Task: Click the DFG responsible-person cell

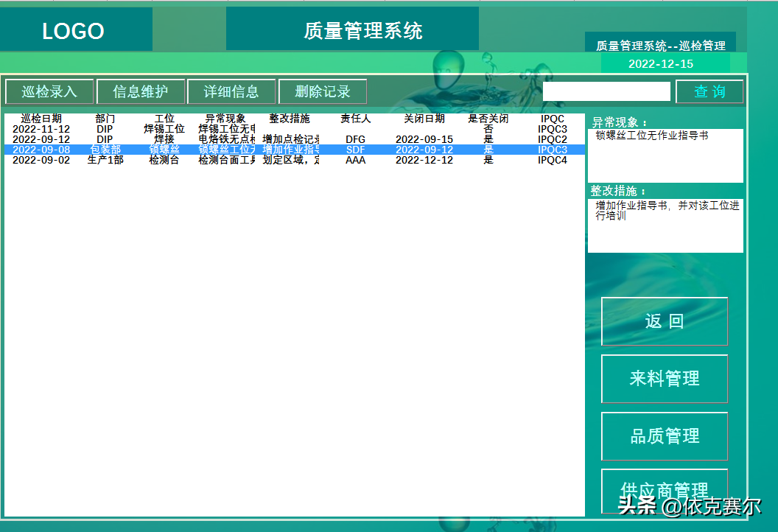Action: 356,139
